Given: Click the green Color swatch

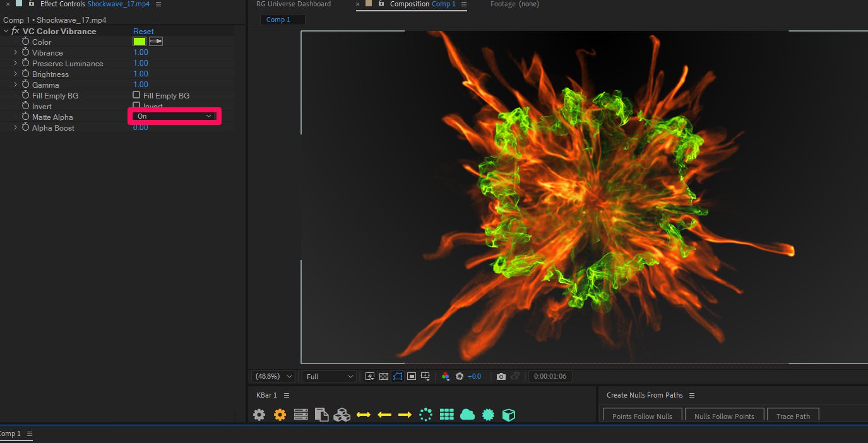Looking at the screenshot, I should click(x=140, y=41).
